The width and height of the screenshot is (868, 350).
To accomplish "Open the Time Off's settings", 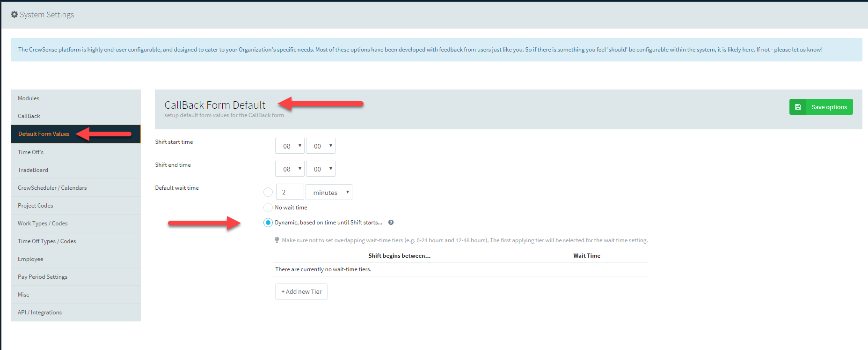I will pyautogui.click(x=76, y=152).
